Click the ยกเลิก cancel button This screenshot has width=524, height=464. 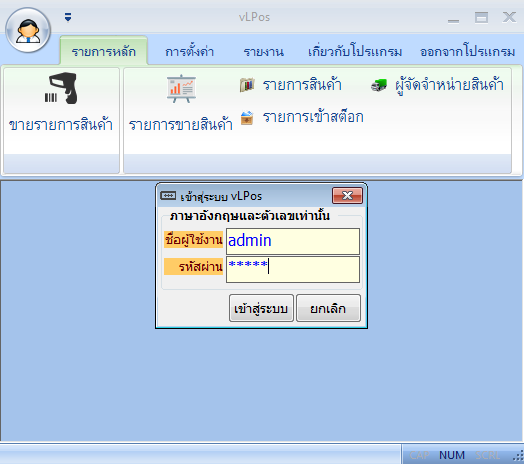click(328, 308)
